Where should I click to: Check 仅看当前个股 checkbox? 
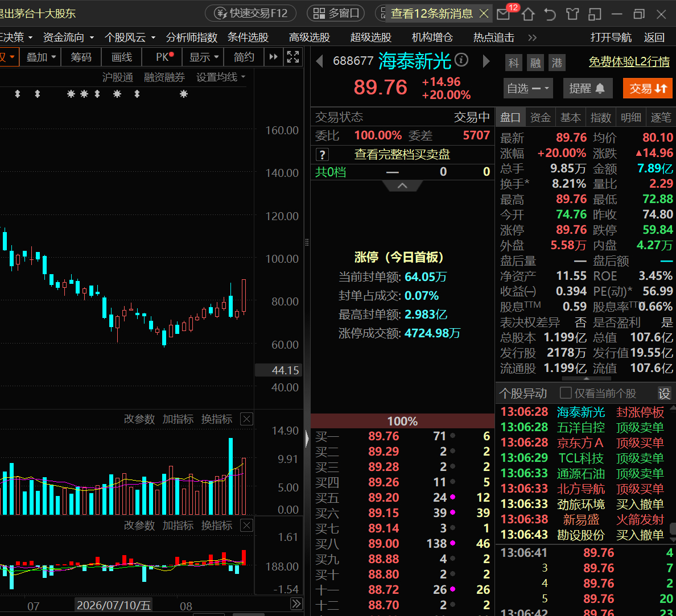565,392
